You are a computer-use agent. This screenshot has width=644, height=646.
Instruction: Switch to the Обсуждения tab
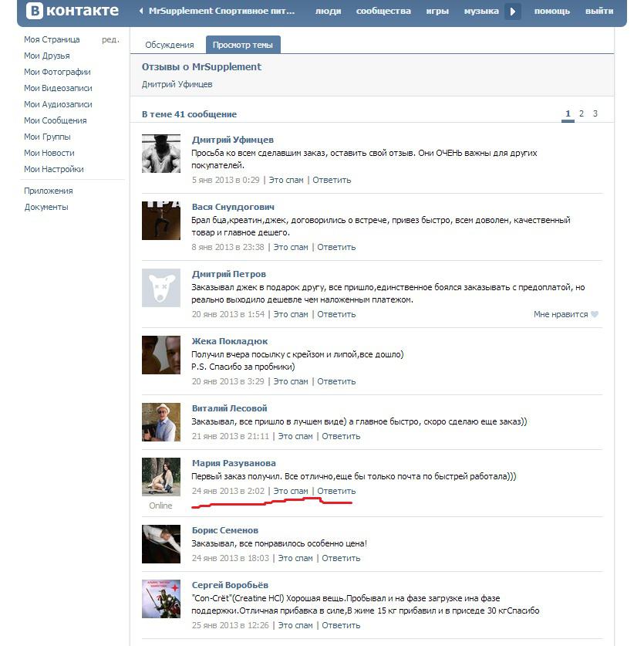tap(169, 45)
